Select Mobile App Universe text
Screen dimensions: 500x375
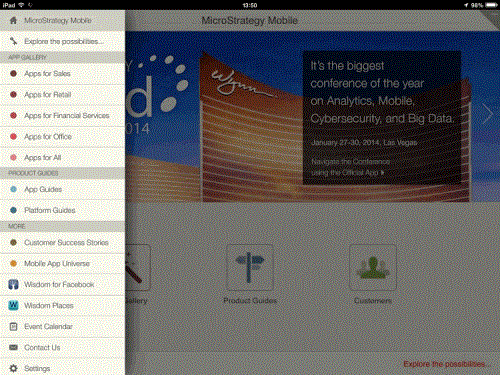tap(57, 263)
